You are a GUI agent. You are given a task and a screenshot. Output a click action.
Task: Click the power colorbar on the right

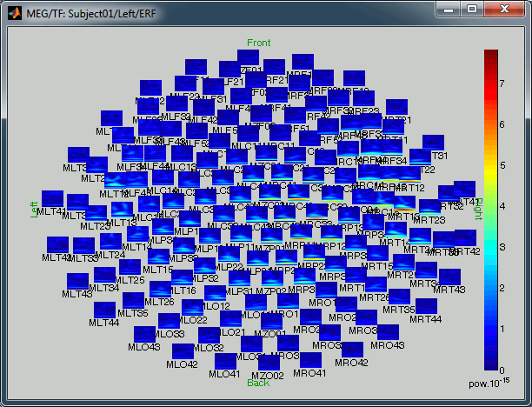click(491, 209)
